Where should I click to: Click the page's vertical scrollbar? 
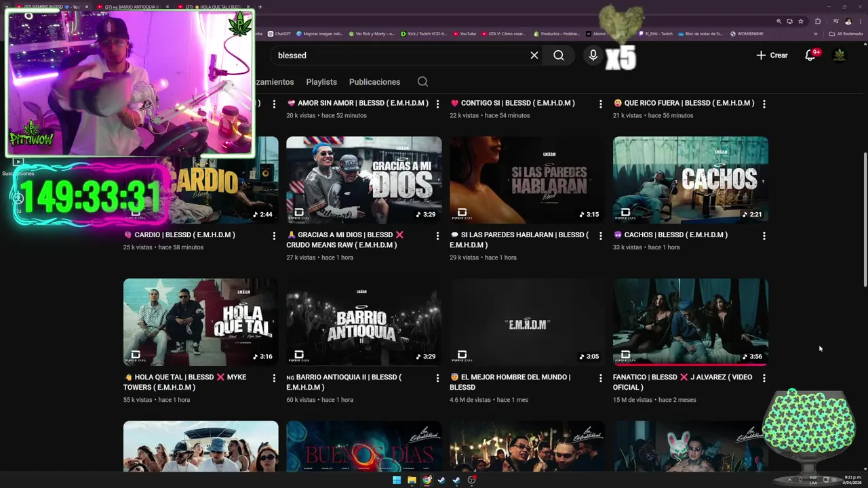[x=865, y=220]
